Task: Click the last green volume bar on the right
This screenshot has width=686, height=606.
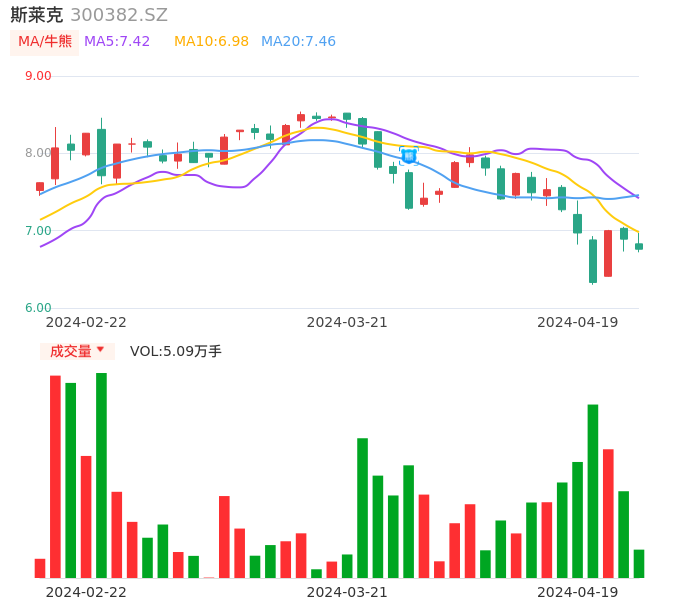Action: [639, 564]
